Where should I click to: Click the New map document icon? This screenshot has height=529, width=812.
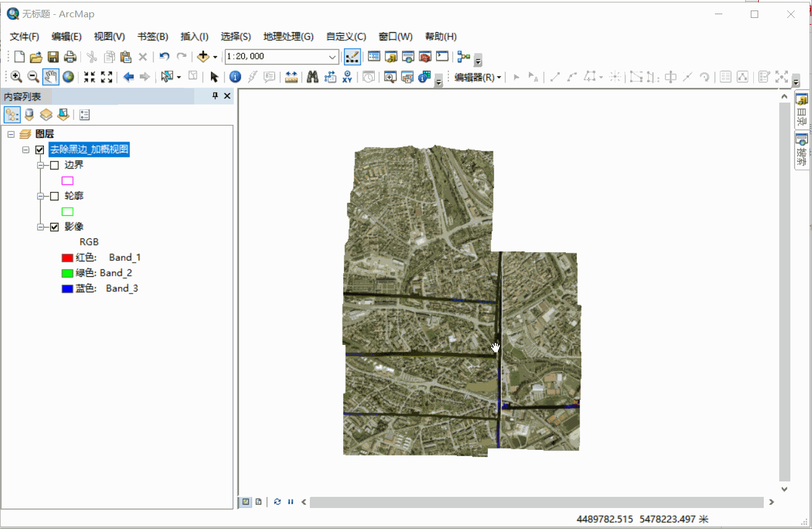click(x=20, y=57)
